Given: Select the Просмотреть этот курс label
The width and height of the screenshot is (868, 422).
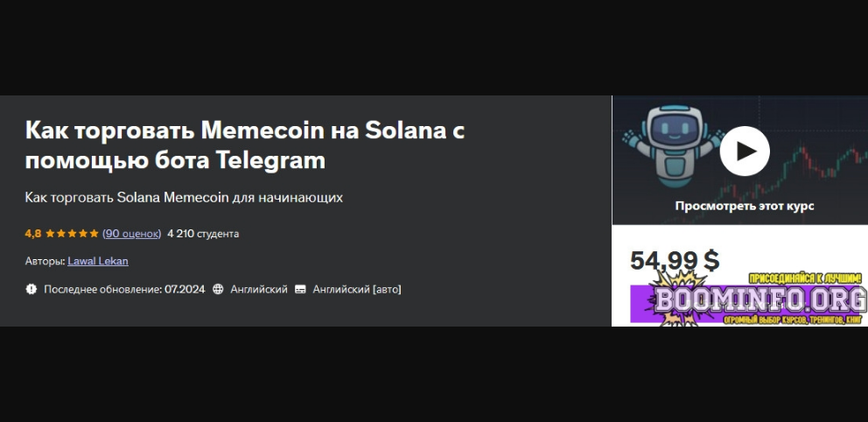Looking at the screenshot, I should click(745, 206).
